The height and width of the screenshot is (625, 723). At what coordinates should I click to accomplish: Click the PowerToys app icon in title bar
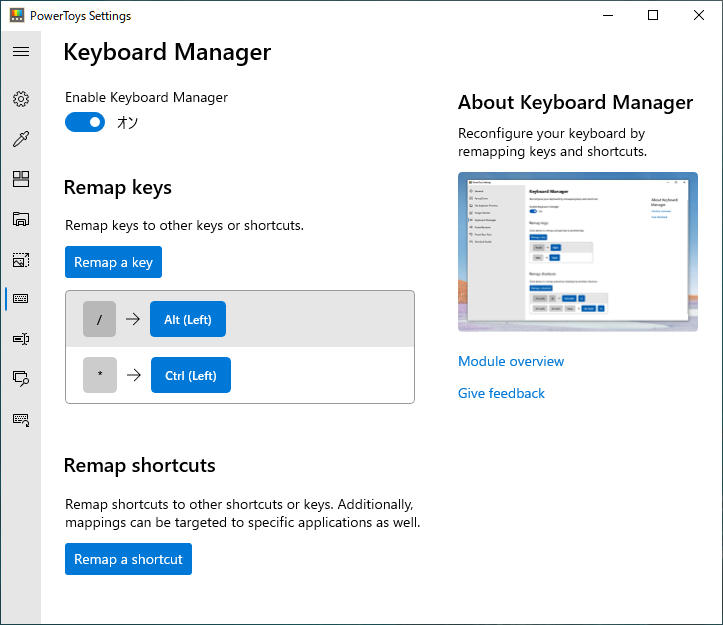(x=17, y=15)
